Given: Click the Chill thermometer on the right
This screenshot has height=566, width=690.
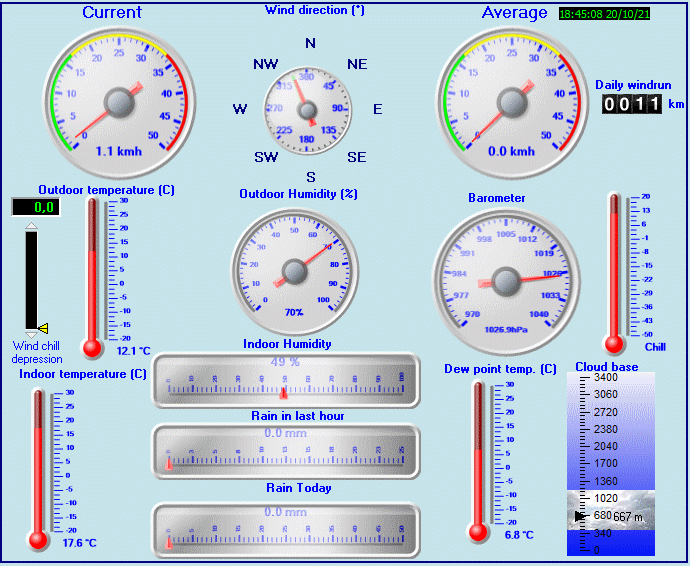Looking at the screenshot, I should [614, 272].
